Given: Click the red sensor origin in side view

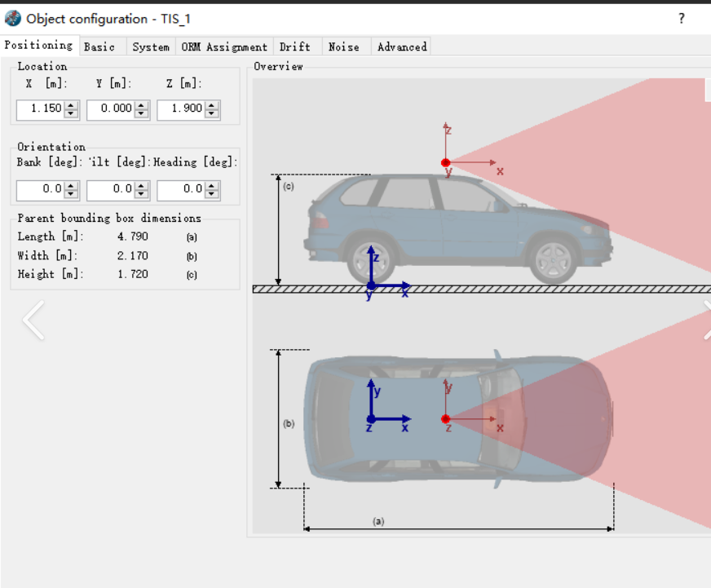Looking at the screenshot, I should [x=445, y=162].
